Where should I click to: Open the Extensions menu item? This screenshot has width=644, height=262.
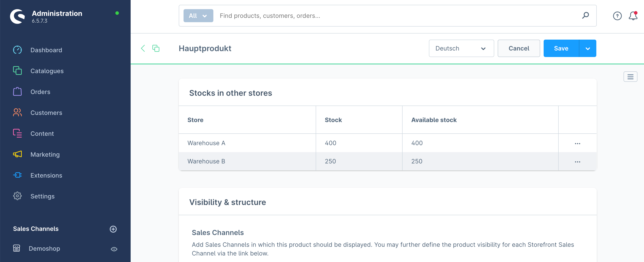pos(46,175)
